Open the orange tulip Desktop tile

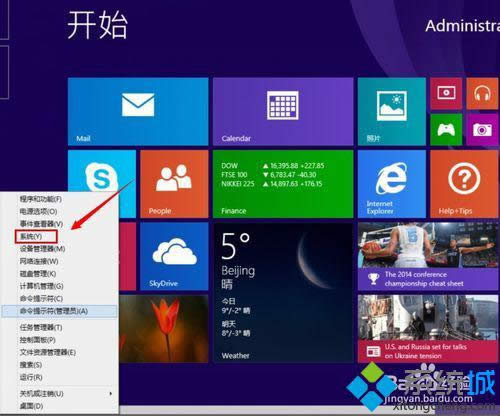164,329
